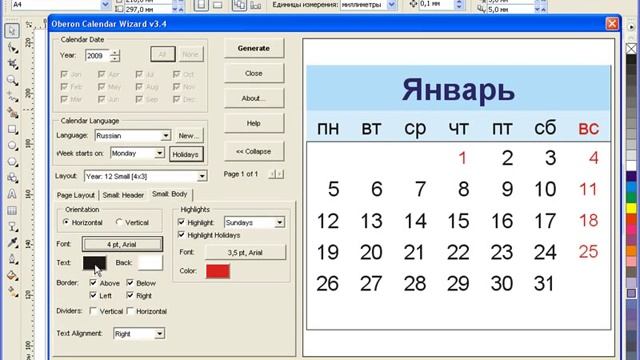Select the Ellipse tool
This screenshot has width=640, height=360.
(12, 145)
